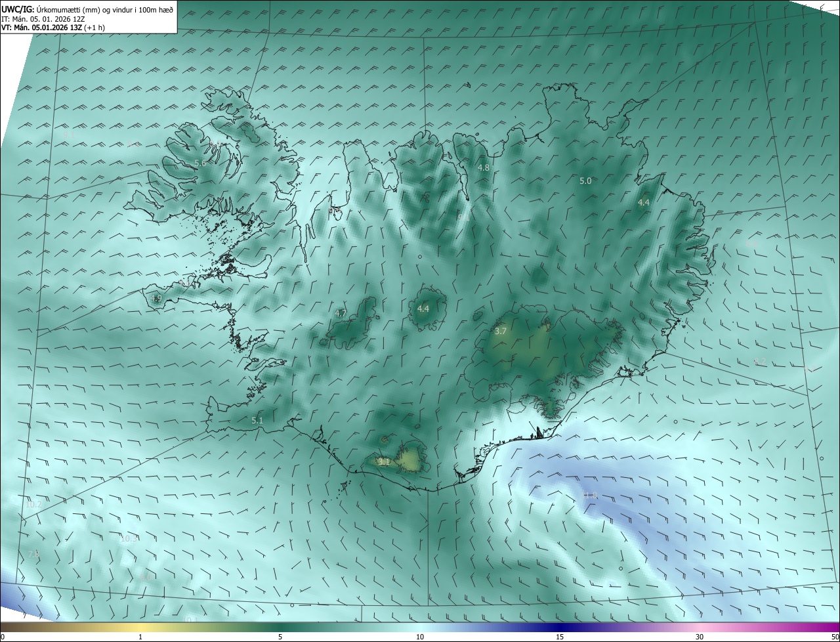Image resolution: width=840 pixels, height=642 pixels.
Task: Click the 5.1 value on Reykjanes peninsula
Action: point(257,420)
